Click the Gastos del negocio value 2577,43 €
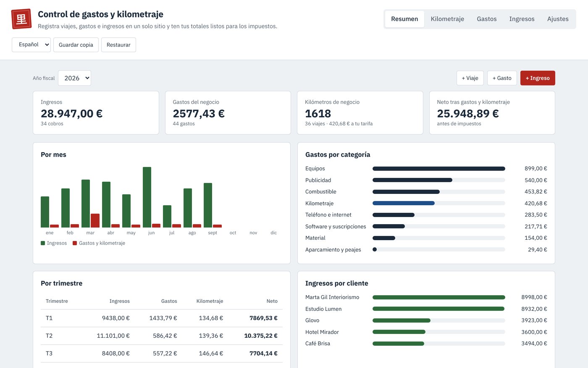Screen dimensions: 588x368 tap(199, 114)
